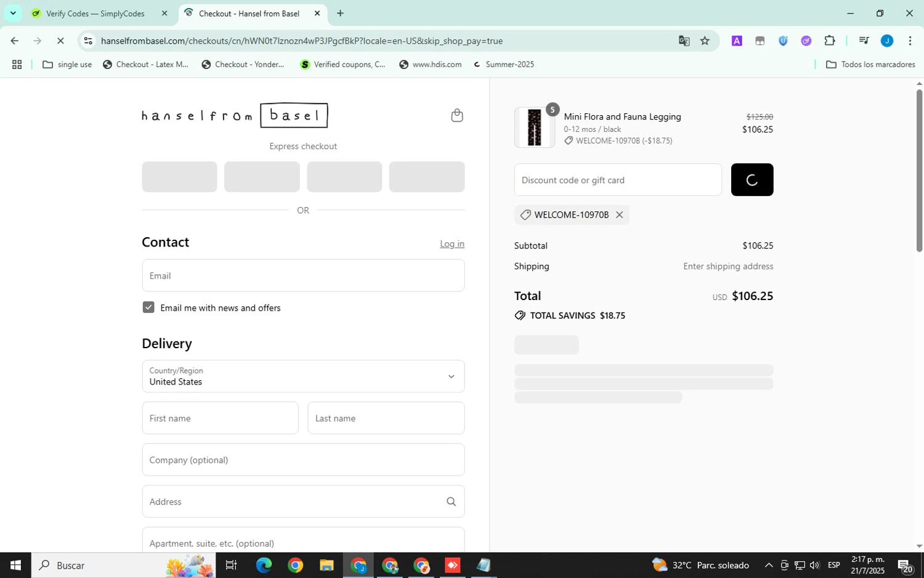Screen dimensions: 924x578
Task: Close the Verify Codes SimplyCodes tab
Action: tap(164, 13)
